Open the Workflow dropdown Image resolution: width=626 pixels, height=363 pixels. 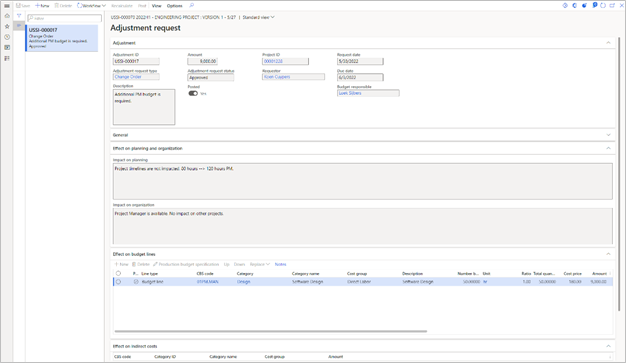pos(91,6)
